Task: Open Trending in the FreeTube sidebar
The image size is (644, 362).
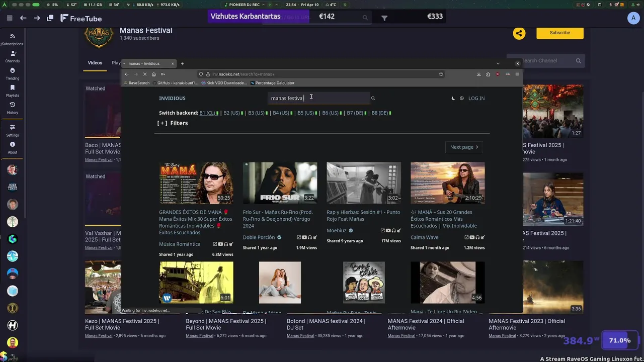Action: (x=13, y=73)
